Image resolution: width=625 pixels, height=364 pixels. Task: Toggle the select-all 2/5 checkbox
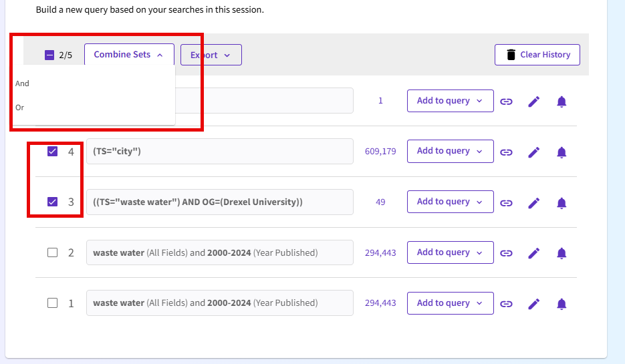tap(49, 55)
